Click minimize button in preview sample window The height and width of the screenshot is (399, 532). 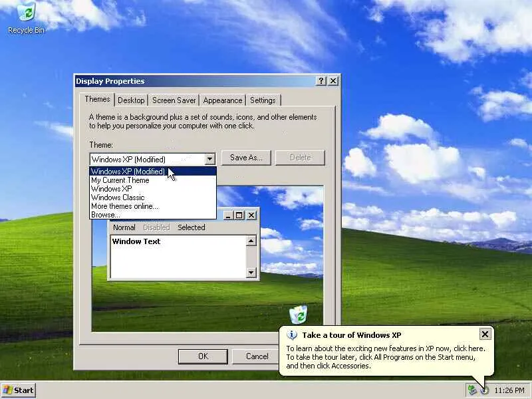pyautogui.click(x=228, y=215)
